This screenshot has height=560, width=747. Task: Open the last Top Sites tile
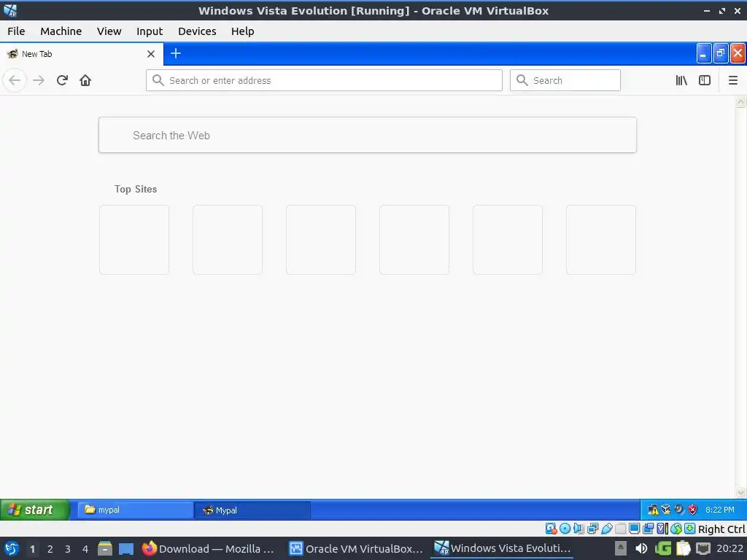(601, 240)
